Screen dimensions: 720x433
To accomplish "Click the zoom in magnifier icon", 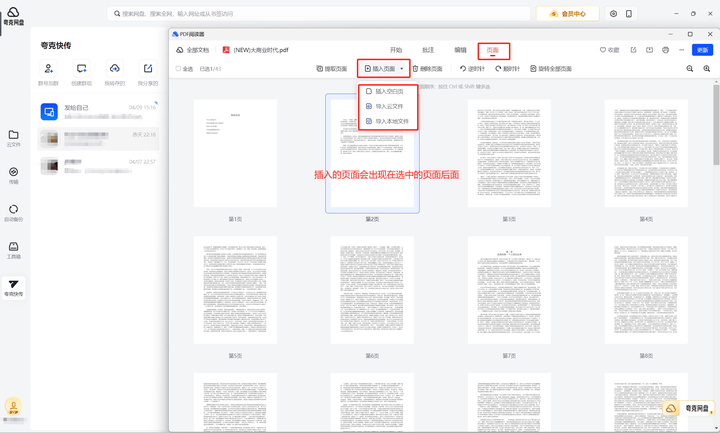I will tap(707, 69).
